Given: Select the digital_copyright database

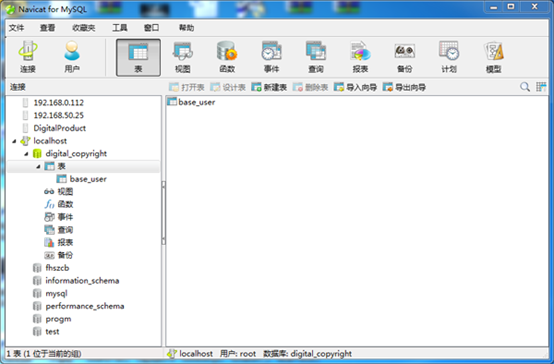Looking at the screenshot, I should point(76,154).
